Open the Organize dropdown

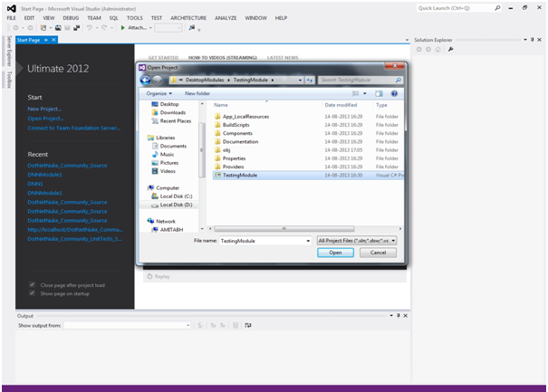(159, 93)
